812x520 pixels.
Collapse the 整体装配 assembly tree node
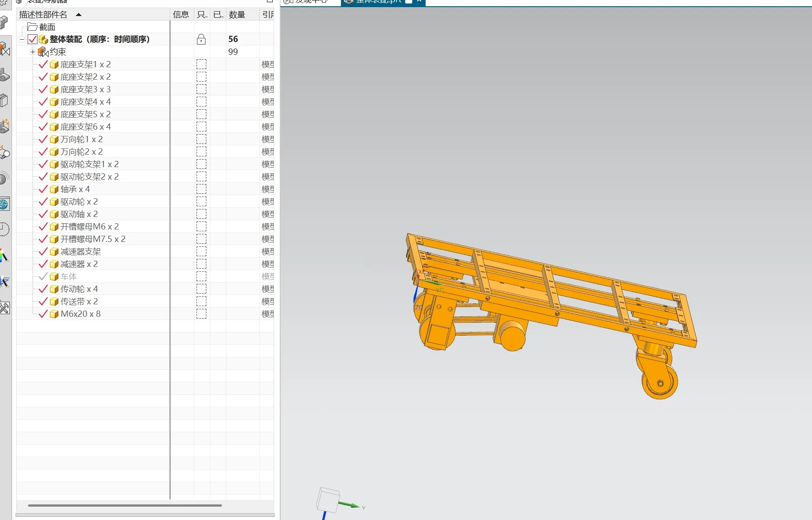point(22,39)
